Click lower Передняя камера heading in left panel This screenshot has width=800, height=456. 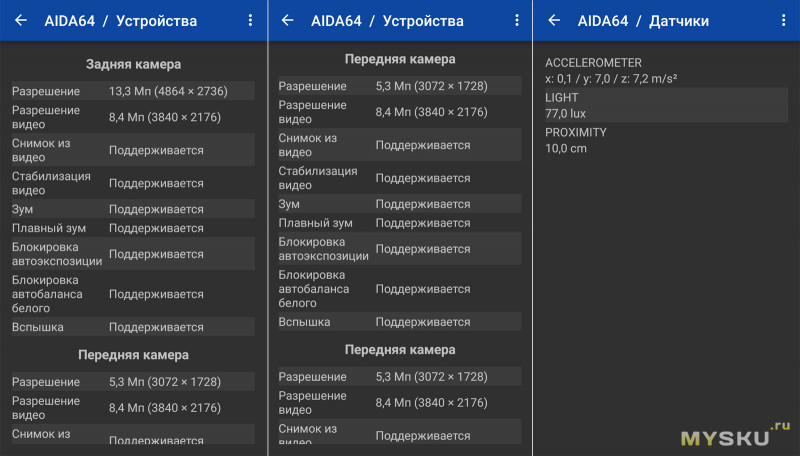tap(133, 355)
